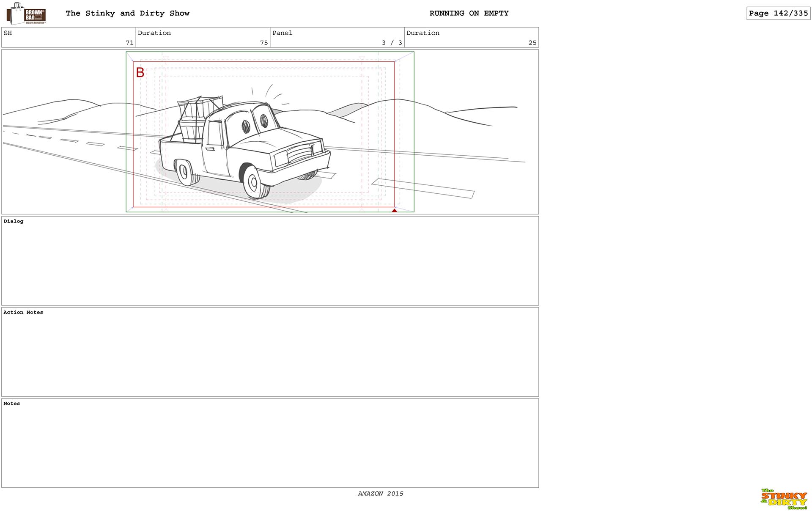This screenshot has height=511, width=812.
Task: Click The Stinky & Dirty Show logo
Action: (x=784, y=499)
